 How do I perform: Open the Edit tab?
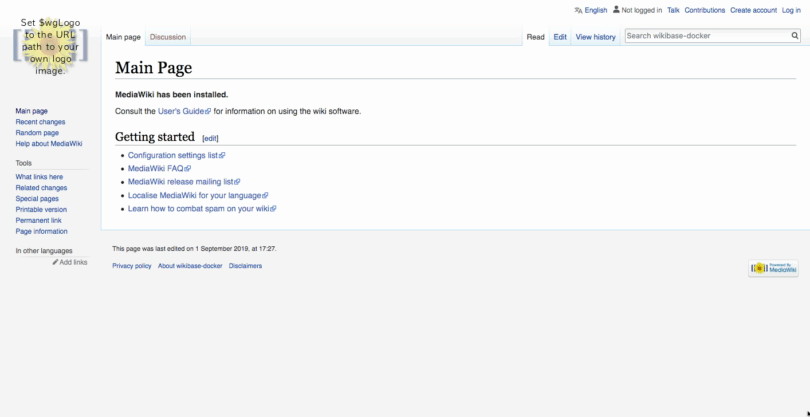560,37
